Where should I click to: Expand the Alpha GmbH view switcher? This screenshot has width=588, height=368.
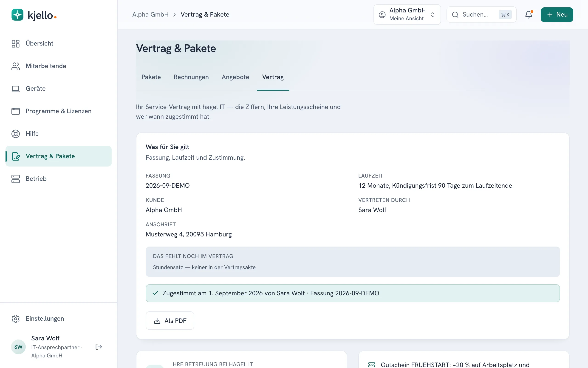[407, 14]
